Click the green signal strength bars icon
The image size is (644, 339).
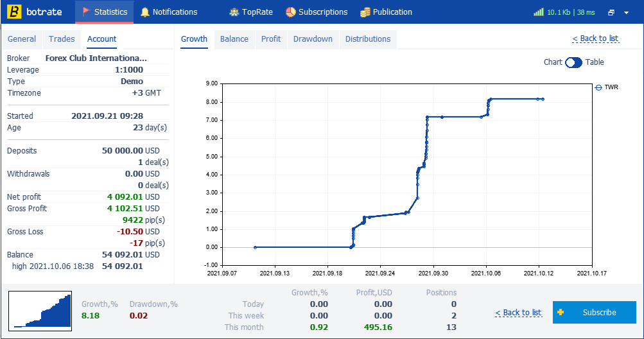(539, 12)
